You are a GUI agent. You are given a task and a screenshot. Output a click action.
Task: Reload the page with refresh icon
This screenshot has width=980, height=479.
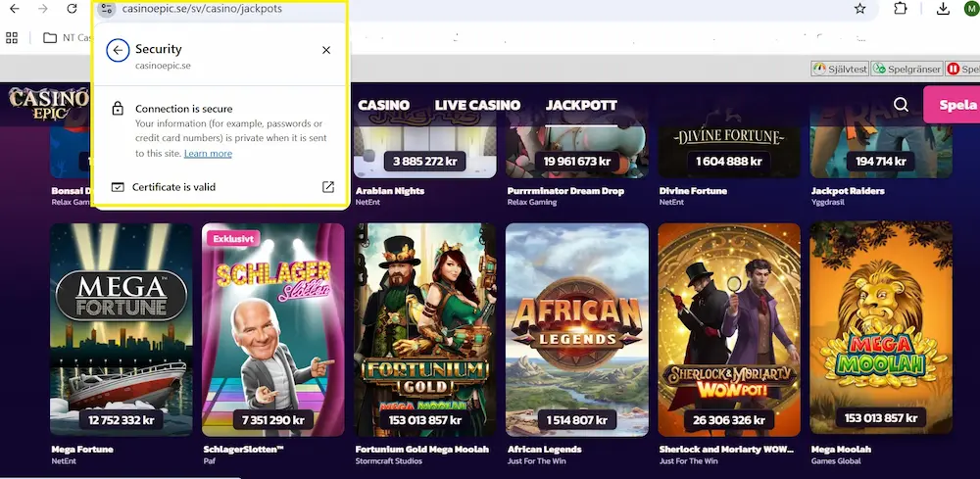(x=72, y=9)
